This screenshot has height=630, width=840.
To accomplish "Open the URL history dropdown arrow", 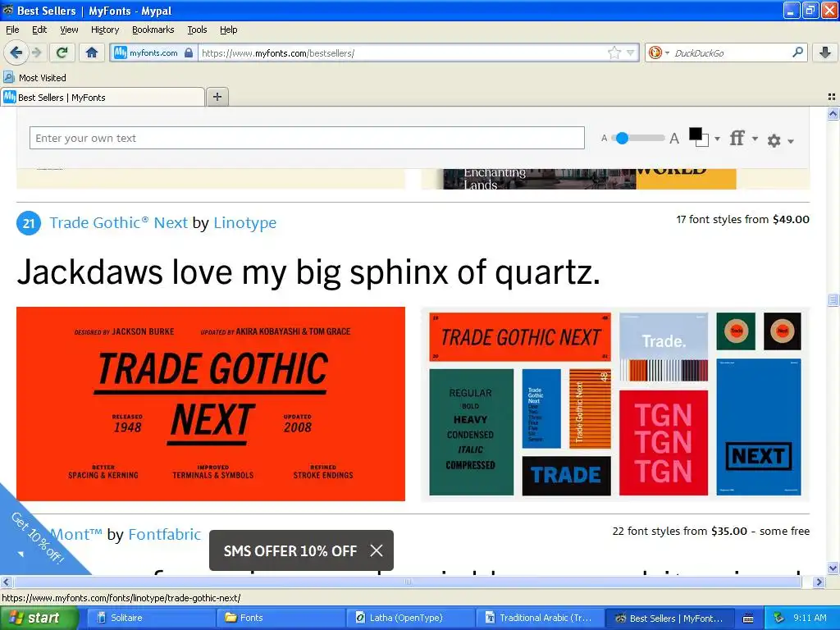I will [x=631, y=53].
